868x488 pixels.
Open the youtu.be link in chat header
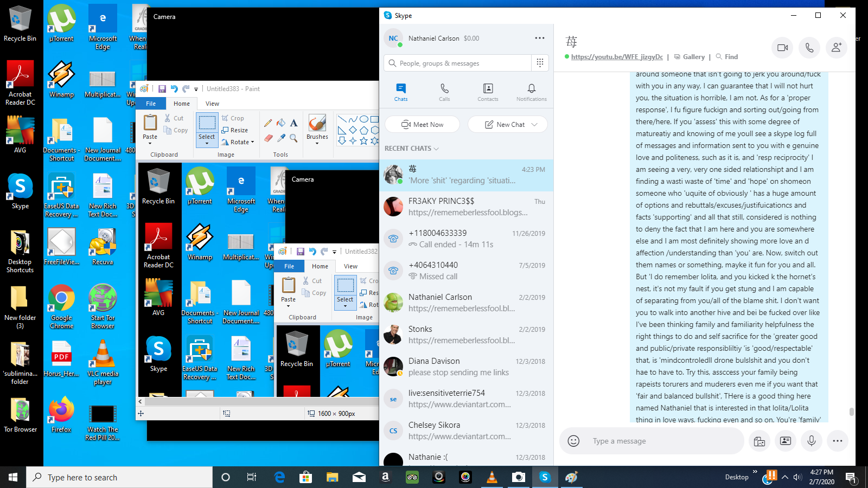[x=617, y=56]
